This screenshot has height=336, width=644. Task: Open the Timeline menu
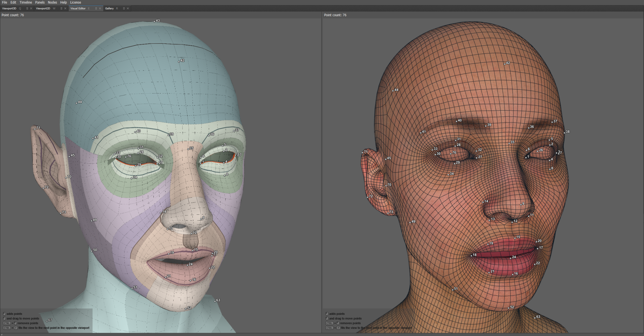click(x=26, y=2)
